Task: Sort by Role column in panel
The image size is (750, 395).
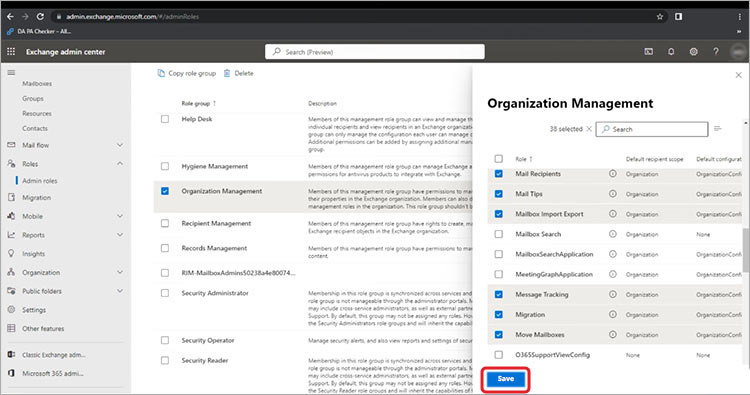Action: coord(524,159)
